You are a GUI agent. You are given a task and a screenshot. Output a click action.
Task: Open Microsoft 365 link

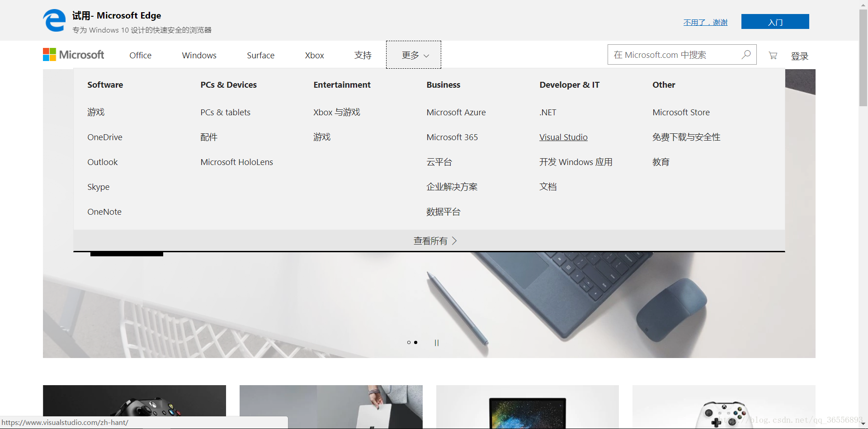[x=452, y=137]
